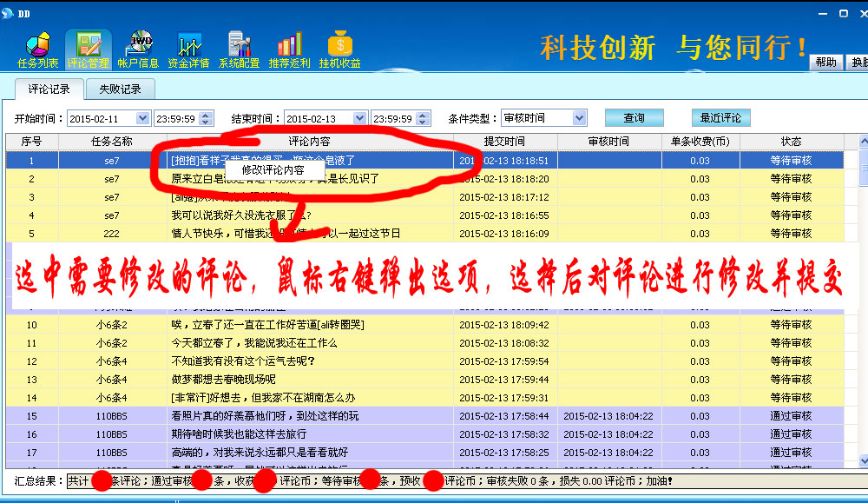Viewport: 868px width, 503px height.
Task: Click 等待审核 status in row 10
Action: click(791, 325)
